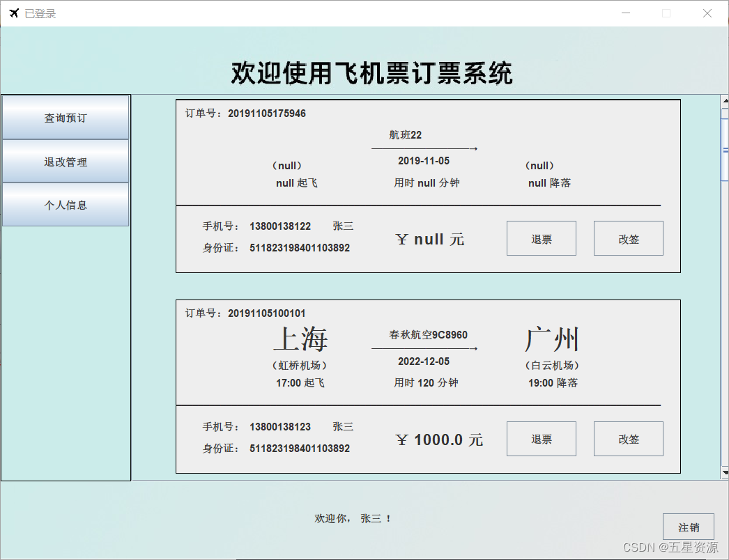The image size is (729, 560).
Task: Click flight label 航班22
Action: (x=406, y=134)
